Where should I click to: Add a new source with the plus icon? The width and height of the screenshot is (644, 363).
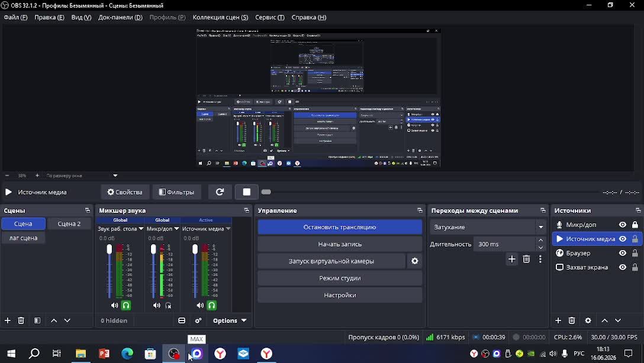coord(558,320)
